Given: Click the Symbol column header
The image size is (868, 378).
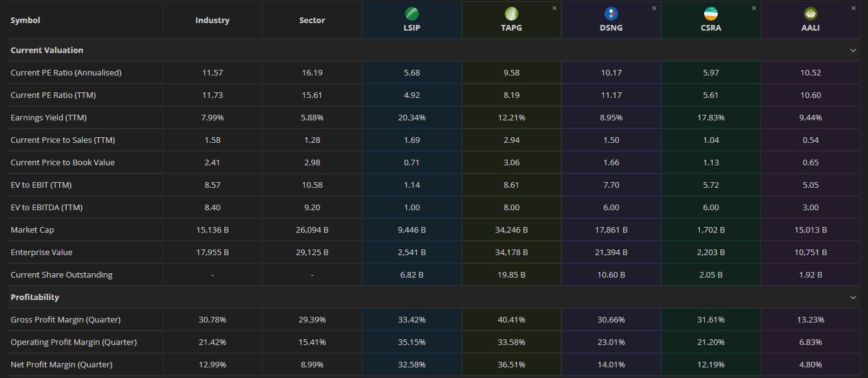Looking at the screenshot, I should tap(25, 21).
